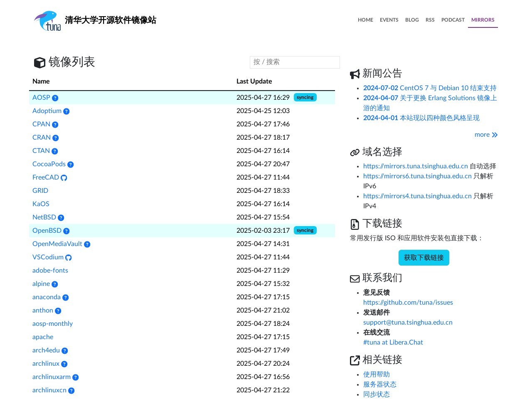Open the support@tuna.tsinghua.edu.cn email link
This screenshot has width=532, height=399.
tap(408, 322)
